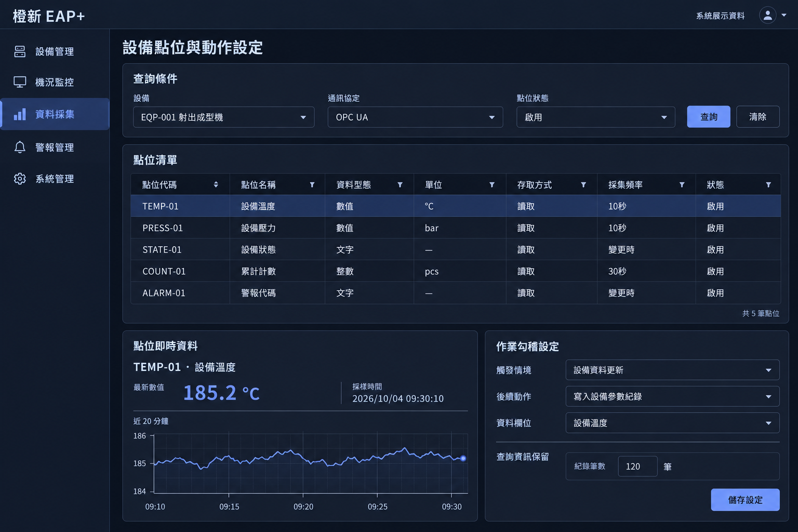The image size is (798, 532).
Task: Filter the 存取方式 column
Action: point(583,184)
